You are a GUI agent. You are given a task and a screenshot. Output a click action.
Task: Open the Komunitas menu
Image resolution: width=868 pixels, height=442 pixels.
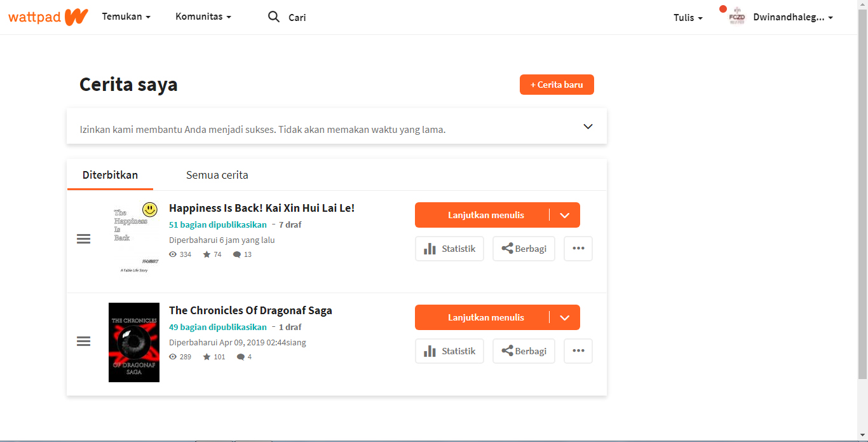tap(203, 17)
